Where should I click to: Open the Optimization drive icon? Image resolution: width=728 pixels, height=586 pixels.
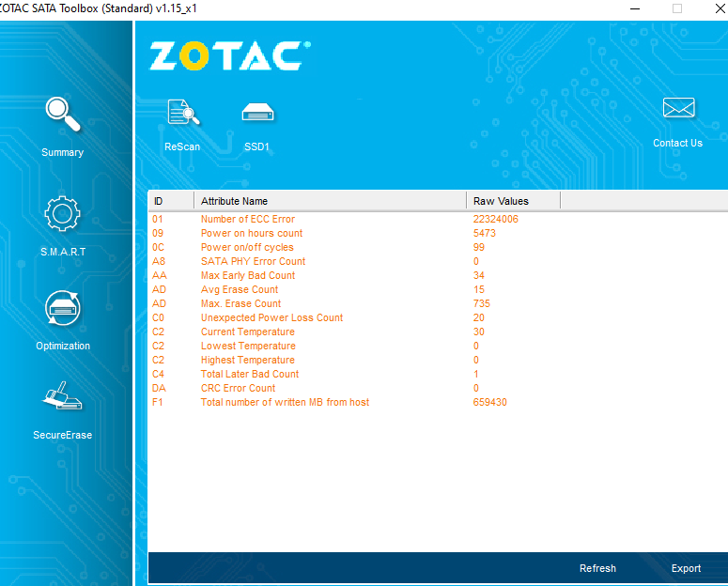click(63, 308)
